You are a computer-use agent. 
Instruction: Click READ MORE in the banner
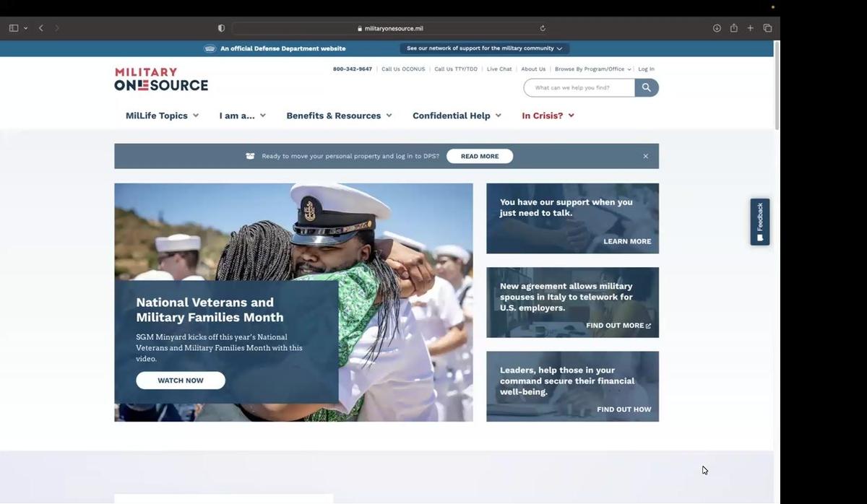[480, 156]
